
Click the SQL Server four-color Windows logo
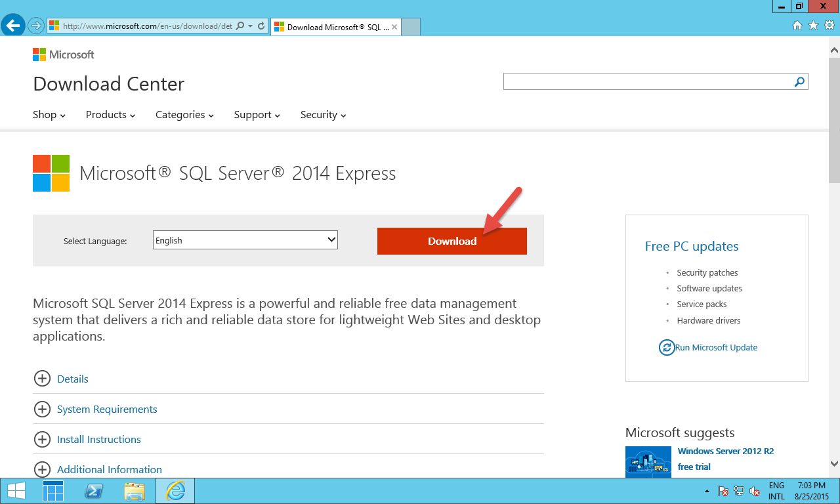coord(51,173)
